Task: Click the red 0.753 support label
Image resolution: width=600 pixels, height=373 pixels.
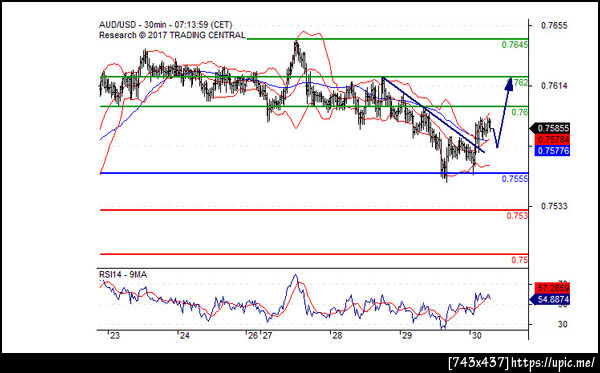Action: point(517,216)
